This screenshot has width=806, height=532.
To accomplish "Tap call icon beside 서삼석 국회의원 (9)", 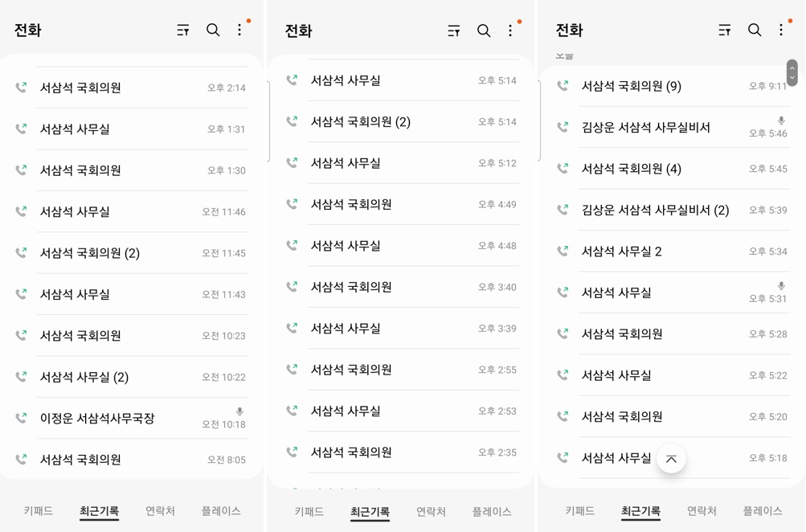I will (x=563, y=86).
